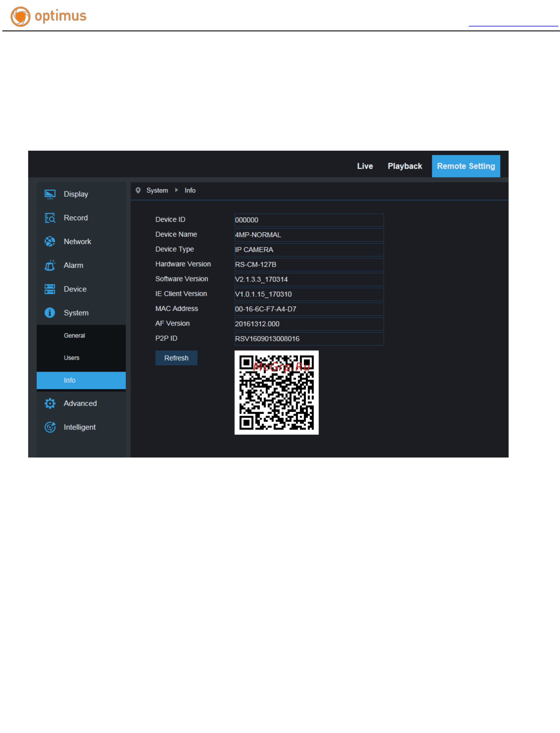This screenshot has width=560, height=733.
Task: Click the Device ID field
Action: point(309,220)
